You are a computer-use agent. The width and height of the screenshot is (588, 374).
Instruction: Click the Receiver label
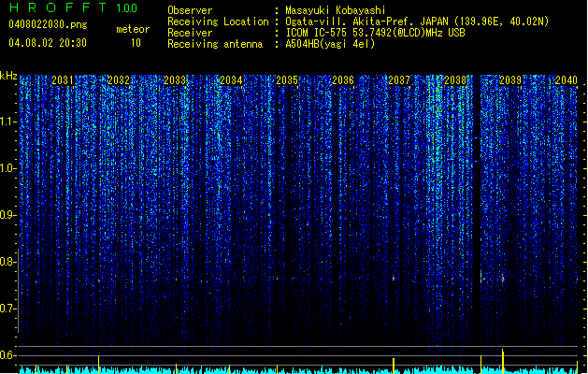[190, 33]
